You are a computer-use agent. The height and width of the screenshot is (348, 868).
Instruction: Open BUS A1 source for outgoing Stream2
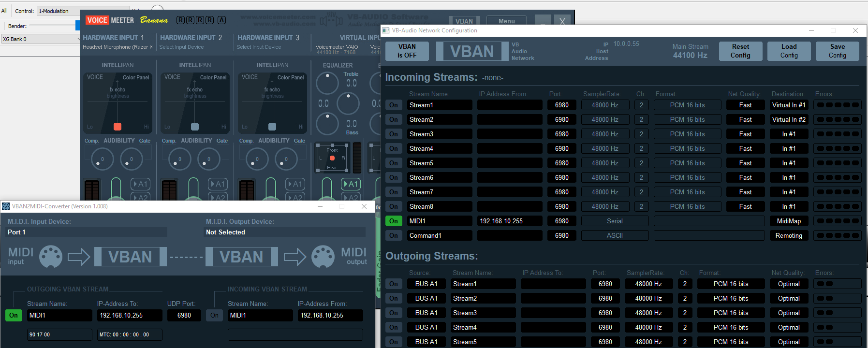click(426, 298)
